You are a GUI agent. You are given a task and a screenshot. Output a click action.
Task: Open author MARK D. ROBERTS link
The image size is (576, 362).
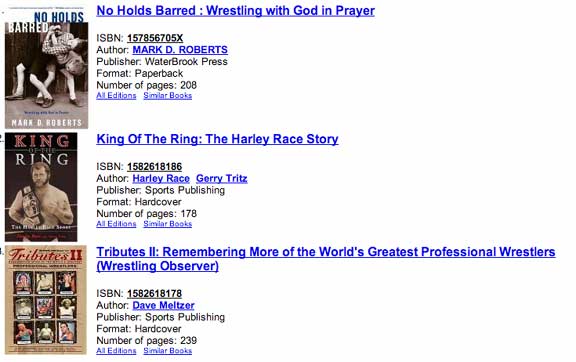click(x=180, y=50)
